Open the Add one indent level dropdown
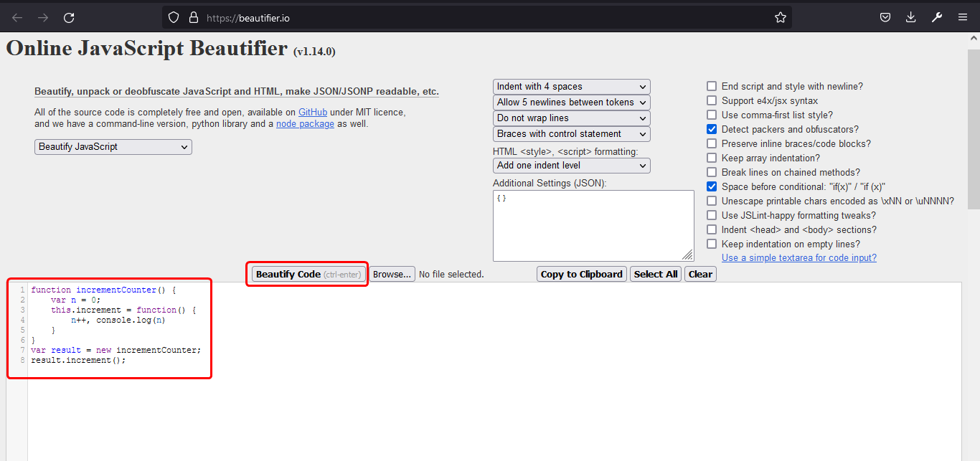This screenshot has height=461, width=980. point(572,165)
